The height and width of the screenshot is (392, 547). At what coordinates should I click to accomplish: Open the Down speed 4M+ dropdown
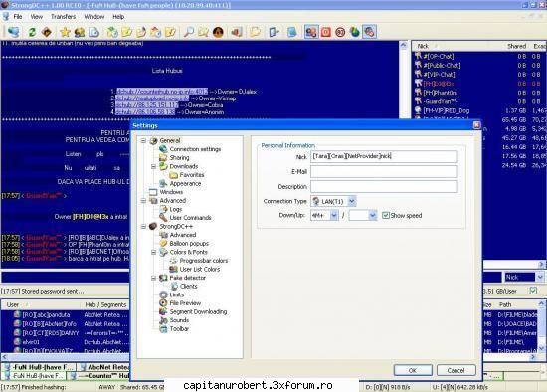click(x=333, y=215)
